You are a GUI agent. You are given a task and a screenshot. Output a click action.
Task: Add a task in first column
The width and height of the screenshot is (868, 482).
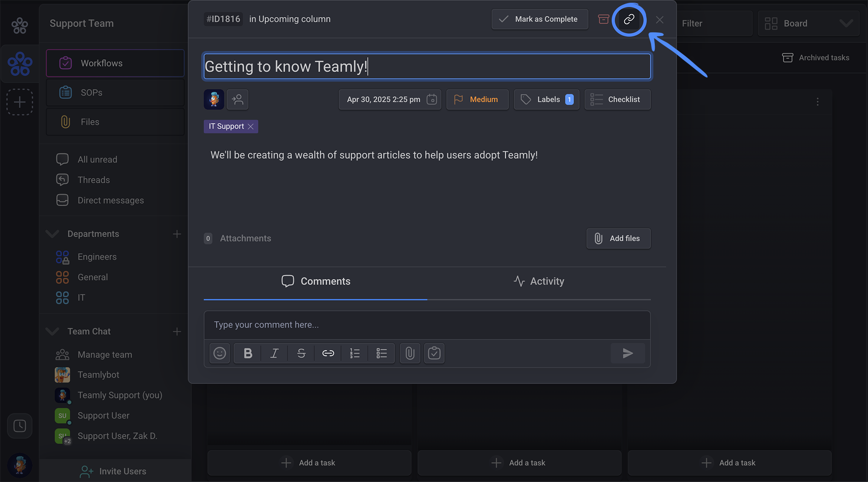[309, 463]
